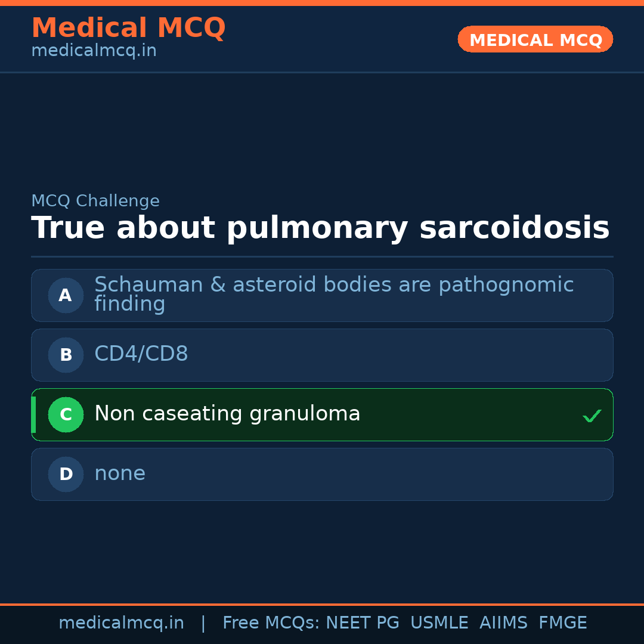Click the green accent bar on option C
The width and height of the screenshot is (644, 644).
(33, 414)
